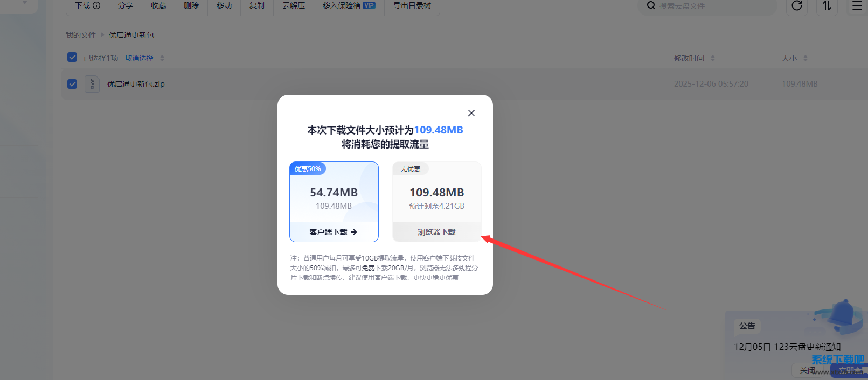
Task: Sort by 大小 column
Action: click(x=794, y=58)
